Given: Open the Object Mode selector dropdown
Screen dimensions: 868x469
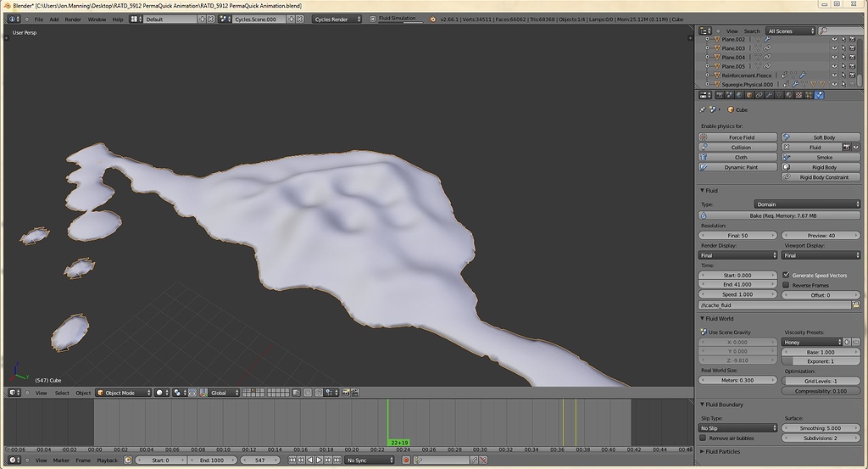Looking at the screenshot, I should (x=124, y=393).
